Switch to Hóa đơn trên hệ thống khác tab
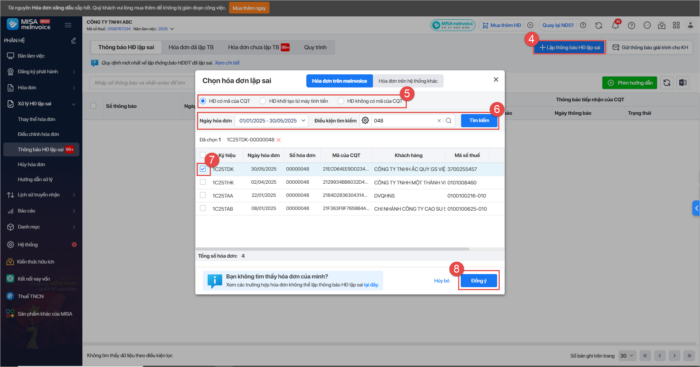Image resolution: width=700 pixels, height=367 pixels. 408,81
